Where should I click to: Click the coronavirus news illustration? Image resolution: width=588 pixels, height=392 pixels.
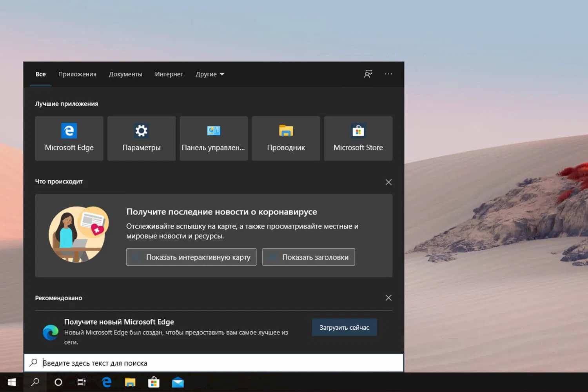tap(79, 234)
